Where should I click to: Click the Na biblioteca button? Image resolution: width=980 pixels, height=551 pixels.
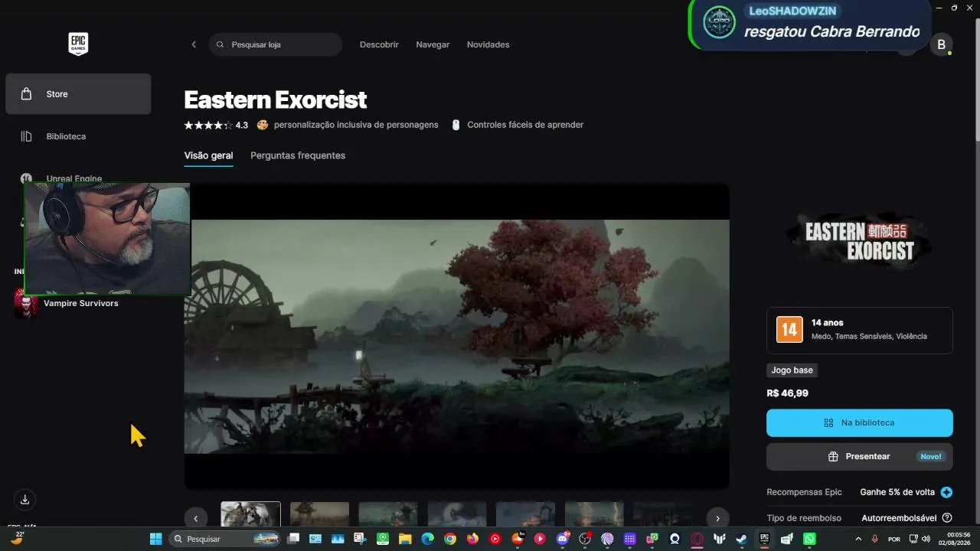pos(860,422)
